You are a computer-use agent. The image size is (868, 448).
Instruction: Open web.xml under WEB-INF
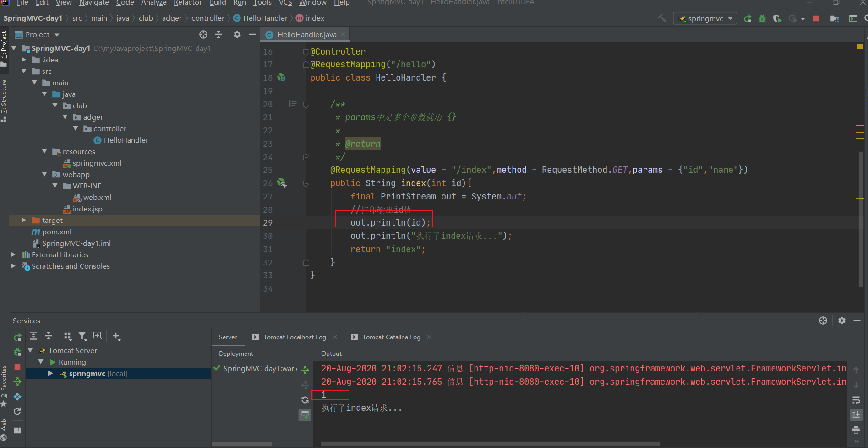coord(97,197)
